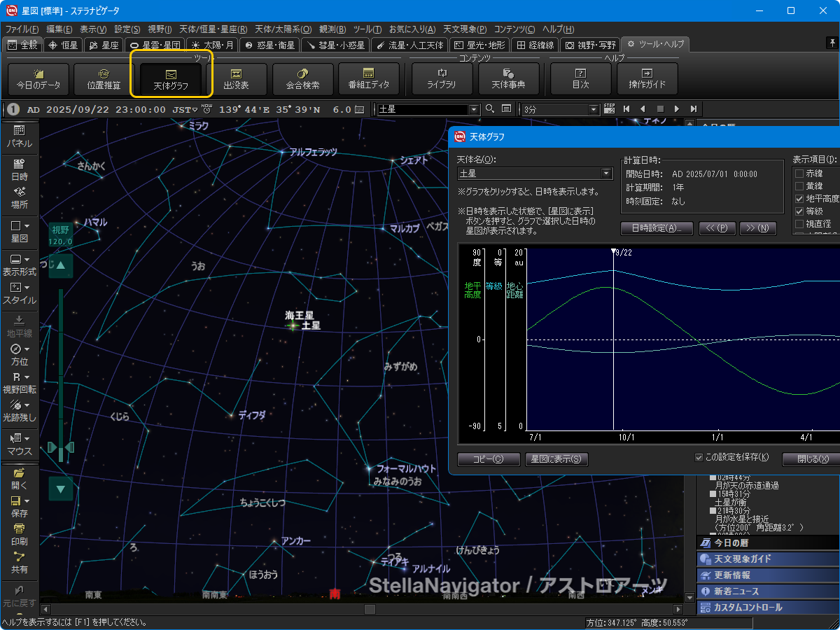The image size is (840, 630).
Task: Click the zoom-out down arrow below the 視野 slider
Action: tap(60, 489)
